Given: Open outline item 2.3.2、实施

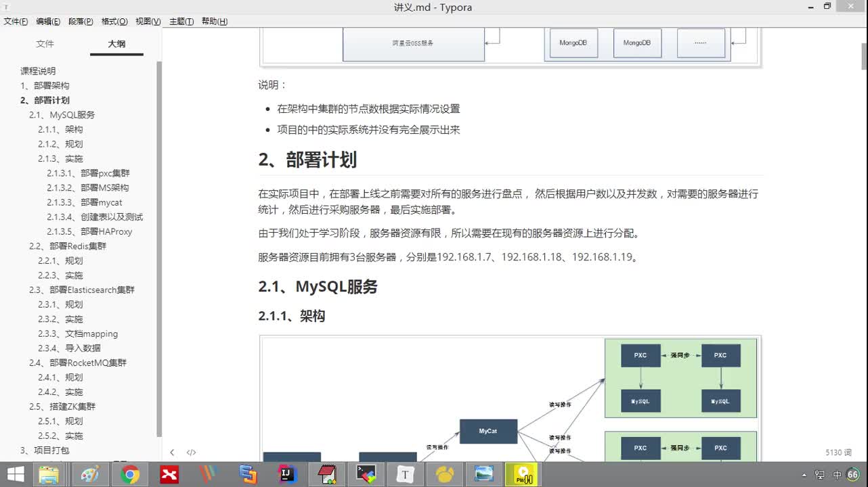Looking at the screenshot, I should (x=60, y=319).
